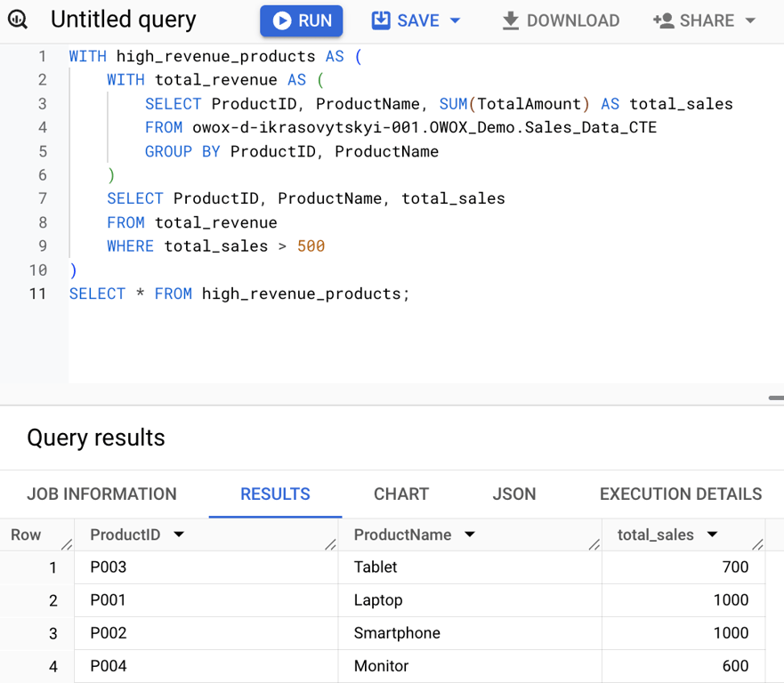Switch to JOB INFORMATION tab
This screenshot has height=683, width=784.
(102, 494)
